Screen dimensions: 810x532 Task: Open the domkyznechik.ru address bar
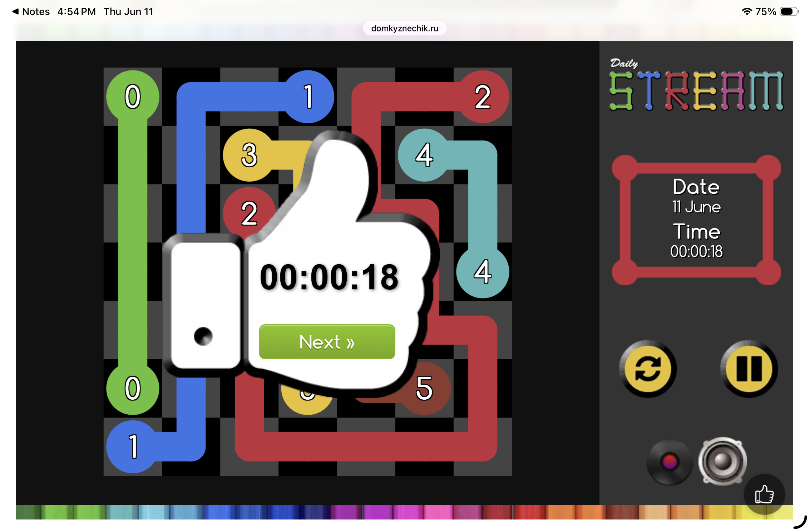405,28
